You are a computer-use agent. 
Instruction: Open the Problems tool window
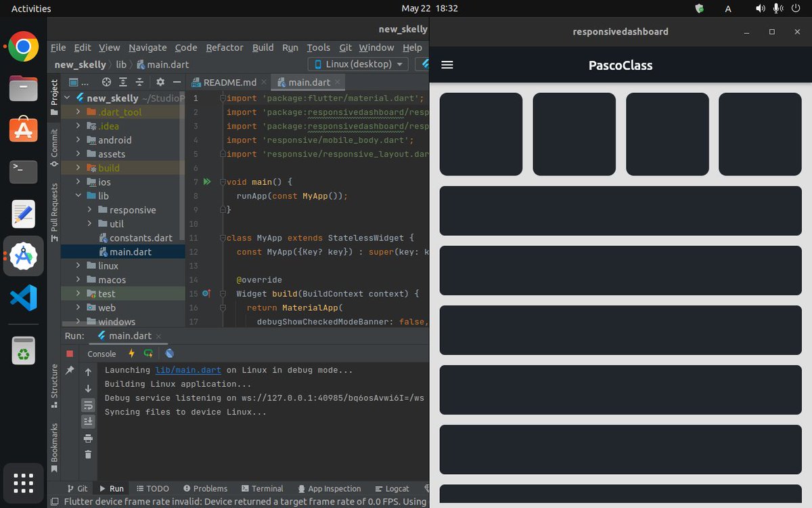click(204, 488)
